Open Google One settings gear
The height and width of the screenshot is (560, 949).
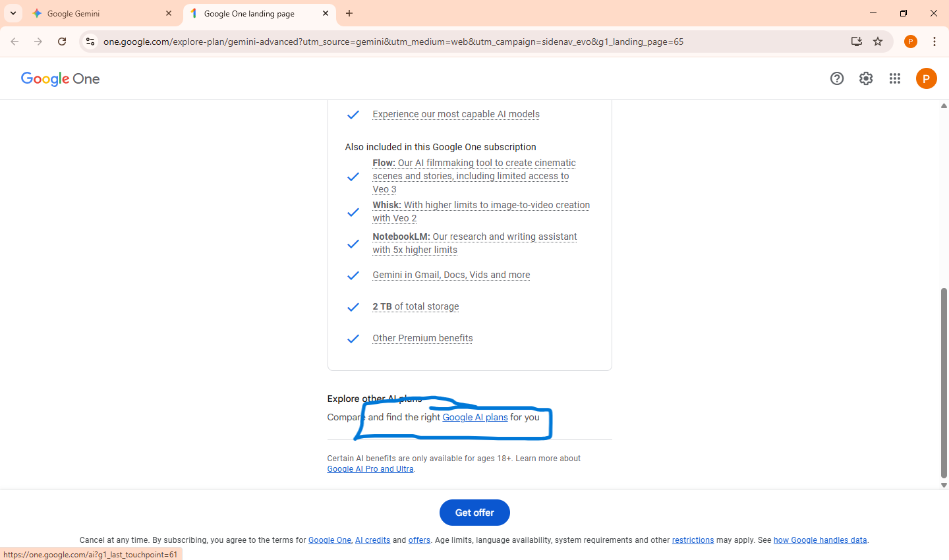point(866,78)
